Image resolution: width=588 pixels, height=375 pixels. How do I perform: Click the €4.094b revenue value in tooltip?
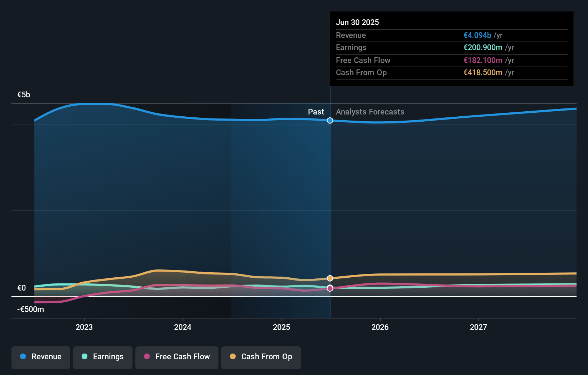click(x=477, y=35)
